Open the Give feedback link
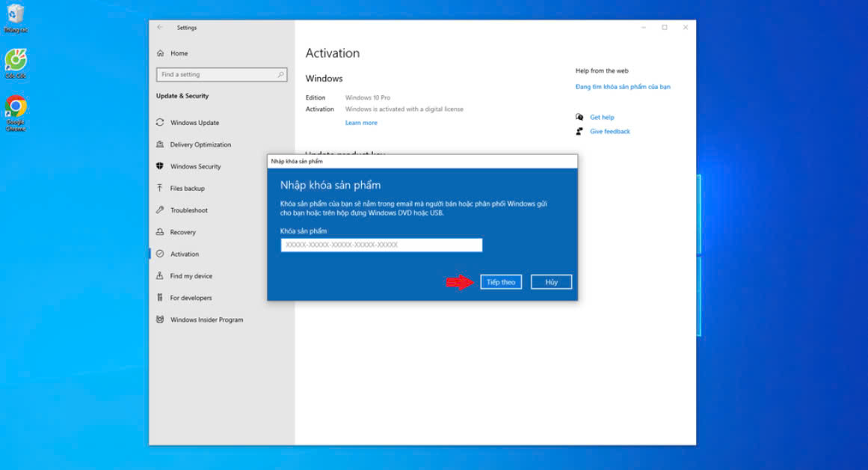This screenshot has height=470, width=868. tap(609, 132)
